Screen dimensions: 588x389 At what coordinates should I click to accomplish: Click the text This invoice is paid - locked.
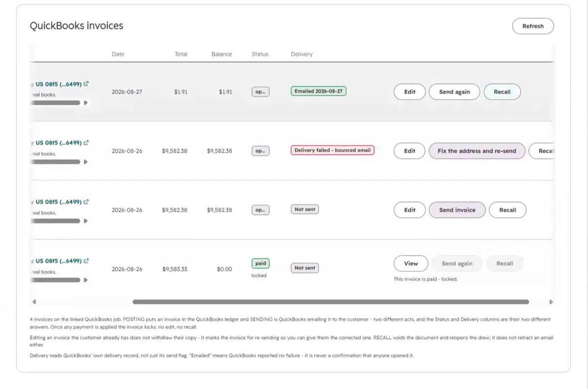pyautogui.click(x=426, y=279)
